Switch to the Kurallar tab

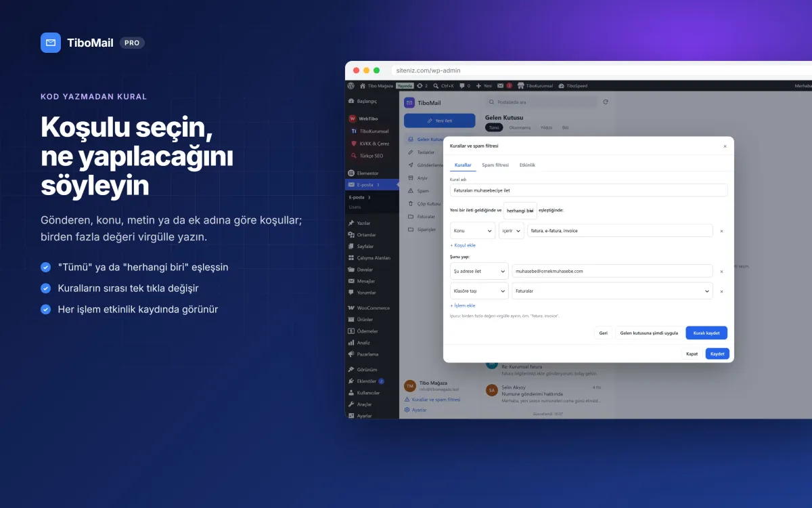[x=463, y=165]
